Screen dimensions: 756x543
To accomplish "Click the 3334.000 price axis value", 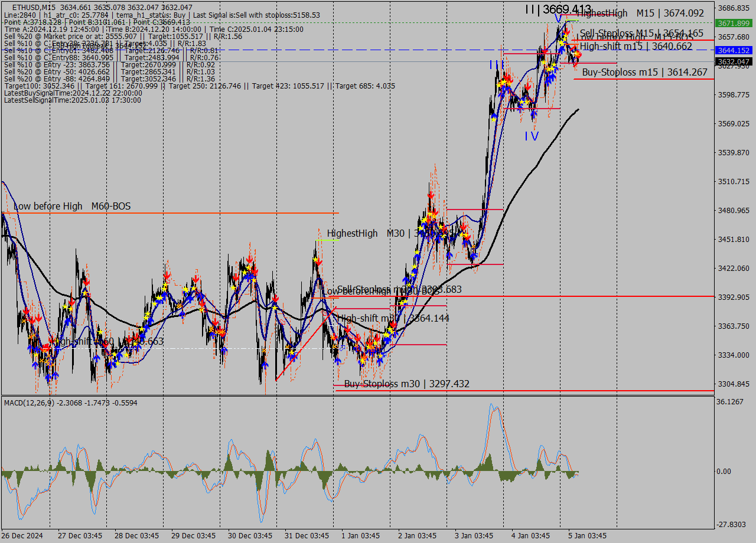I will click(x=734, y=355).
